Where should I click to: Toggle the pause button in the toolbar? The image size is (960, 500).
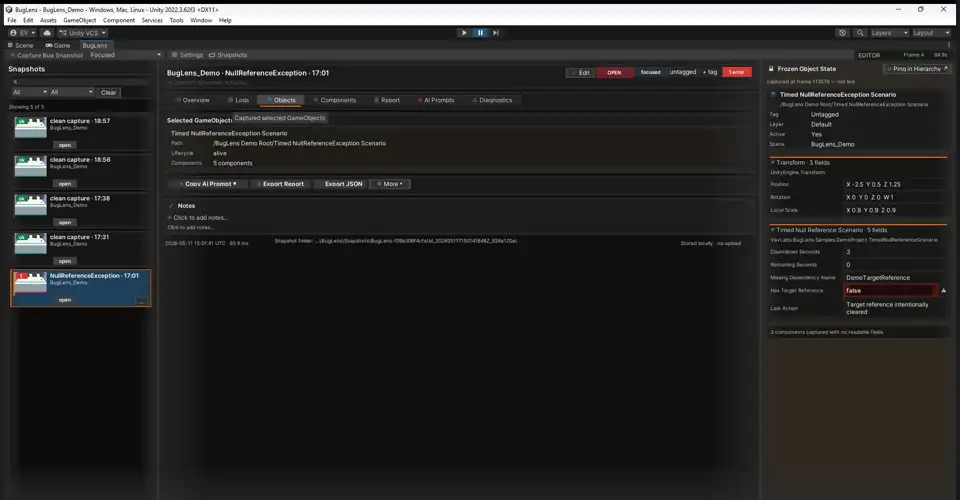tap(480, 32)
